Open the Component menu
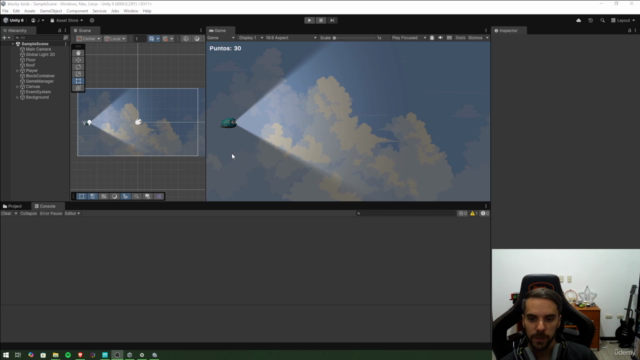The width and height of the screenshot is (640, 360). [x=77, y=11]
